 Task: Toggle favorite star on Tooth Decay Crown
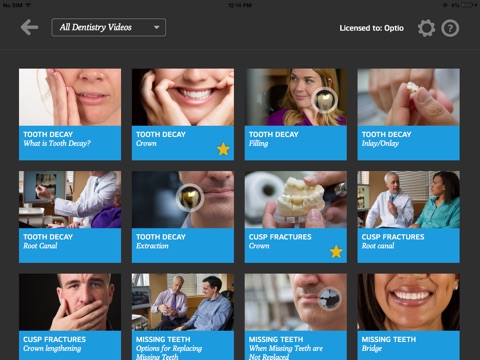[223, 149]
